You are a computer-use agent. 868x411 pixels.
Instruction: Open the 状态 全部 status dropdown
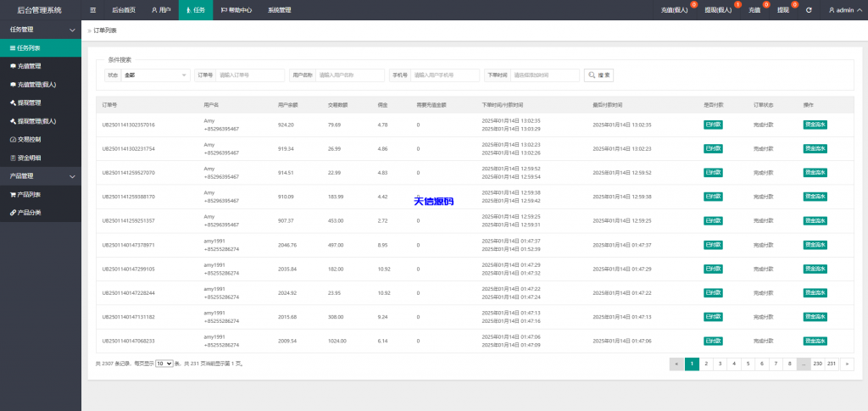(156, 75)
